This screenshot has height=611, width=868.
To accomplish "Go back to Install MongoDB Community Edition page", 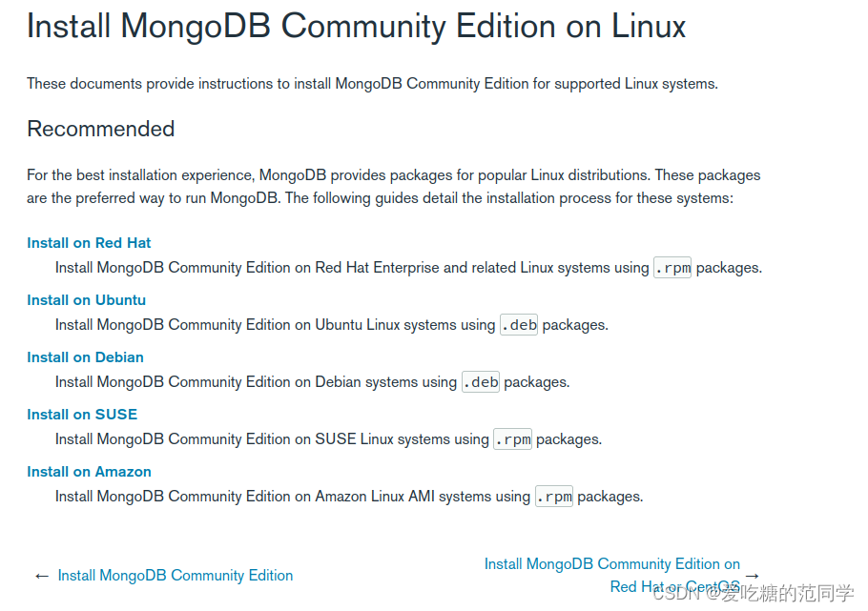I will click(x=175, y=575).
